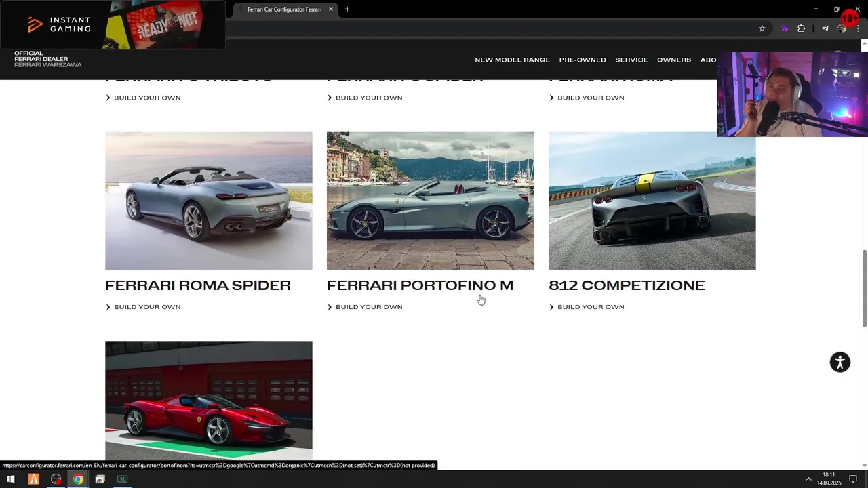Click the Ferrari Roma Spider heading
Screen dimensions: 868x488
[198, 285]
